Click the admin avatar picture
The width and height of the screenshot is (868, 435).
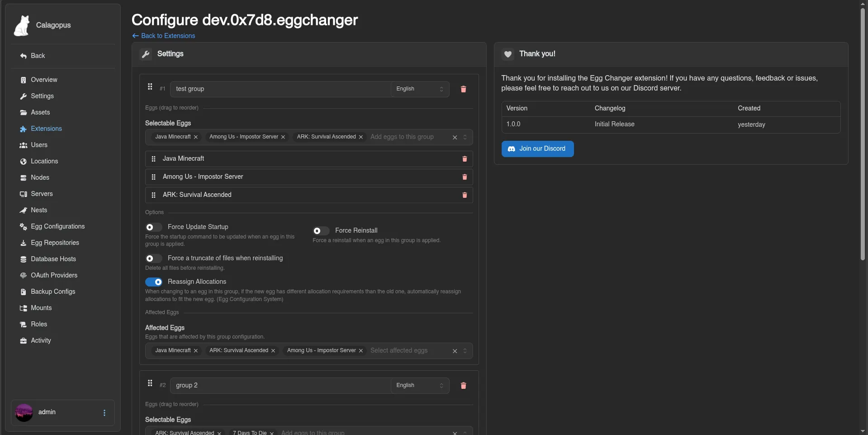click(24, 413)
